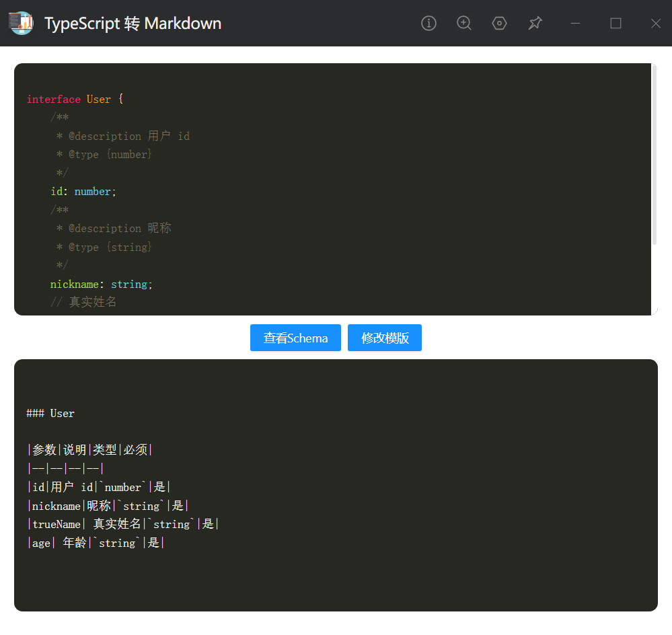Place cursor on 'nickname: string;' line
672x635 pixels.
tap(102, 284)
